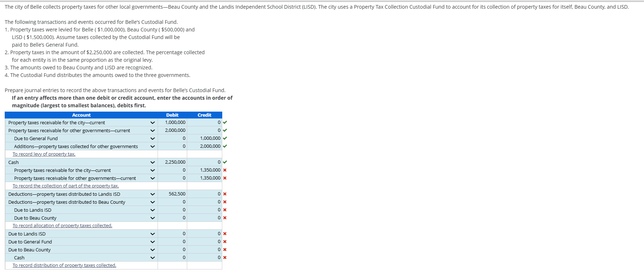Click item 3 text about amounts owed recognized

click(x=78, y=68)
